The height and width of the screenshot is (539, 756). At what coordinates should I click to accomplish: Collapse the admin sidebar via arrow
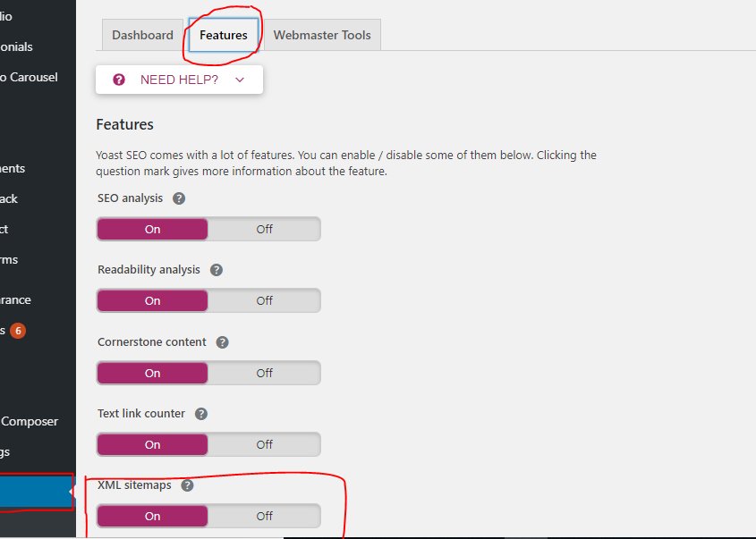71,493
